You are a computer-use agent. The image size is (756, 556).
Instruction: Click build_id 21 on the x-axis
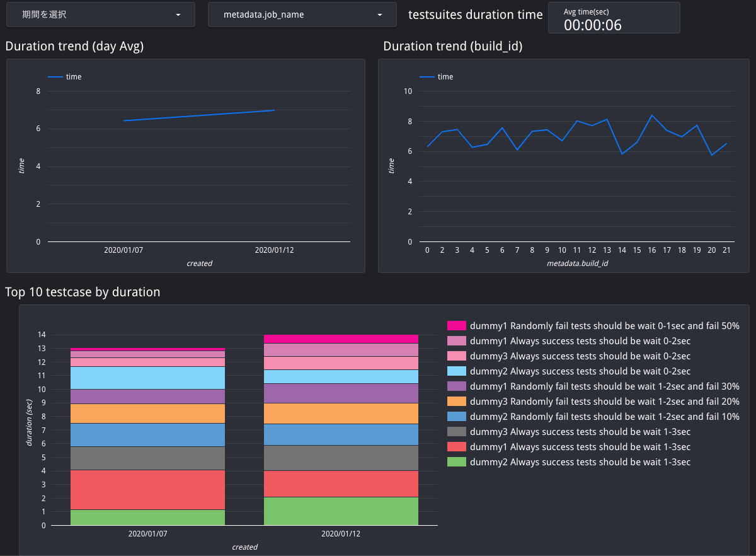click(726, 250)
